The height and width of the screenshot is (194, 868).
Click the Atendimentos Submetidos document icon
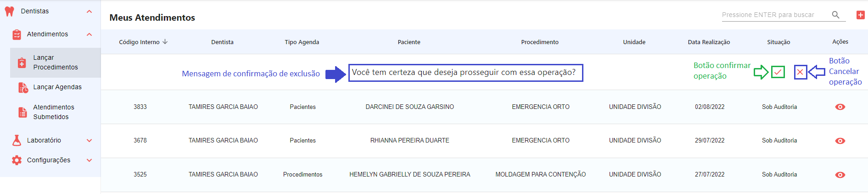click(22, 112)
